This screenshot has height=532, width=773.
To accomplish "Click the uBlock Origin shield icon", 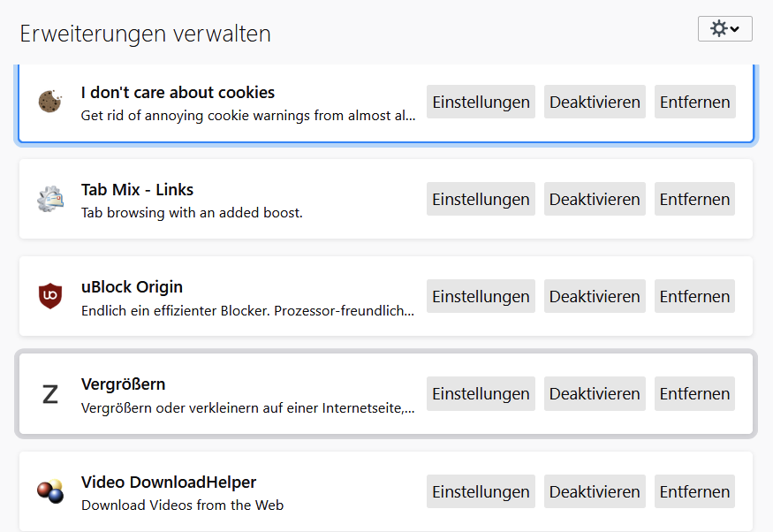I will click(x=49, y=296).
